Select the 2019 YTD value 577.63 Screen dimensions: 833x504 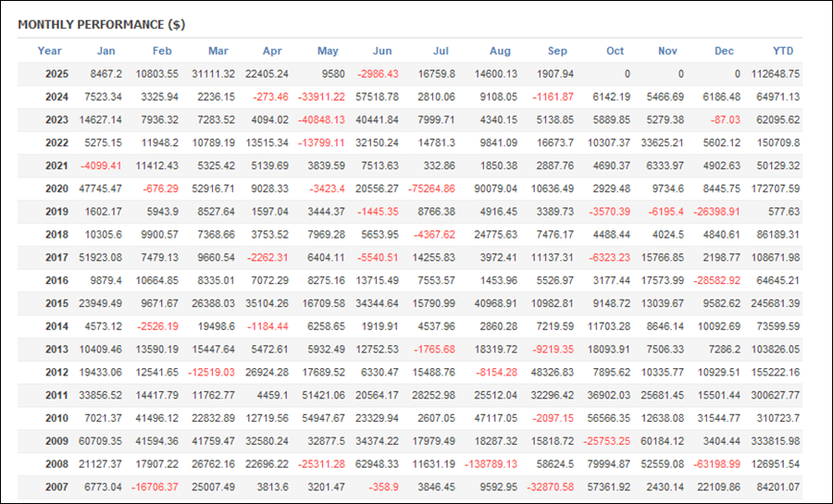click(782, 212)
